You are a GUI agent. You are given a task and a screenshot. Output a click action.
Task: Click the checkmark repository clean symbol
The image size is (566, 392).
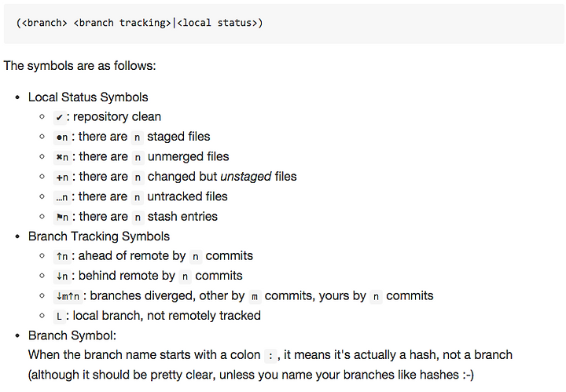60,117
